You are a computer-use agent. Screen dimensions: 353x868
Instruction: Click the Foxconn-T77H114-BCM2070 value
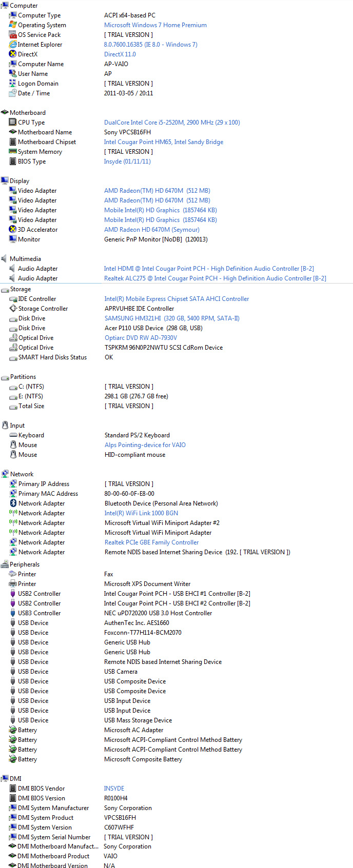143,633
